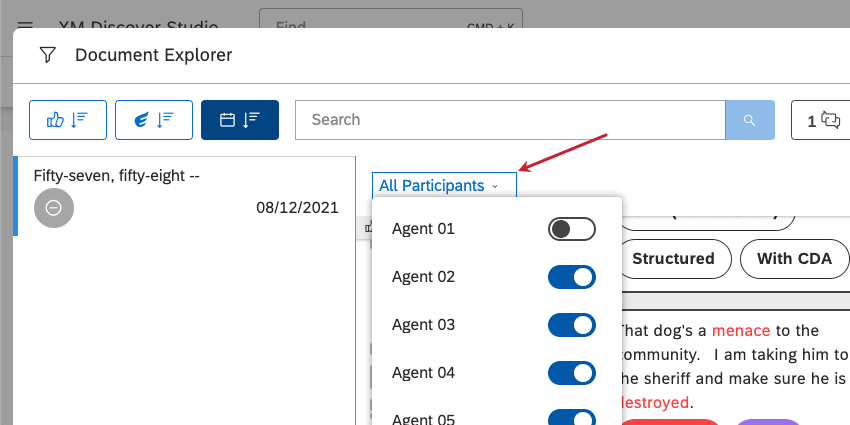The width and height of the screenshot is (850, 425).
Task: Toggle the Agent 05 switch
Action: tap(571, 417)
